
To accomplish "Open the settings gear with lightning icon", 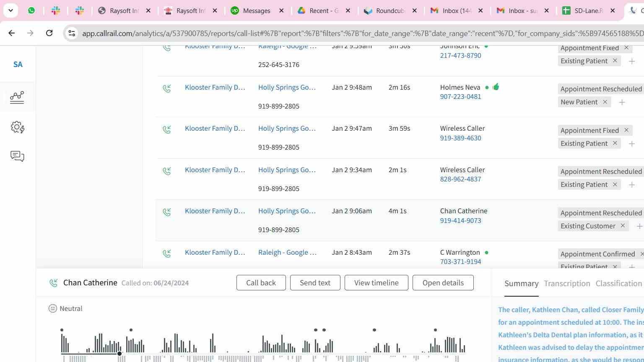I will [x=17, y=127].
